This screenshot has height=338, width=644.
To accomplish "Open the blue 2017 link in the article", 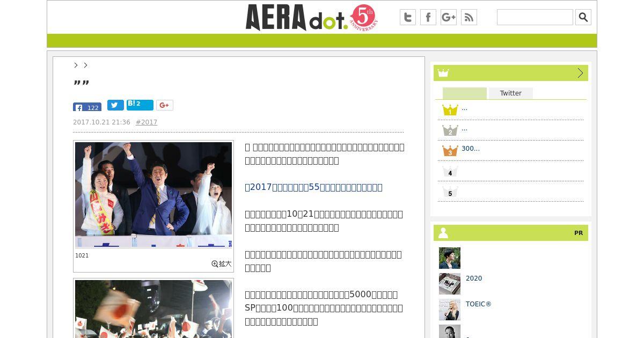I will click(x=313, y=187).
